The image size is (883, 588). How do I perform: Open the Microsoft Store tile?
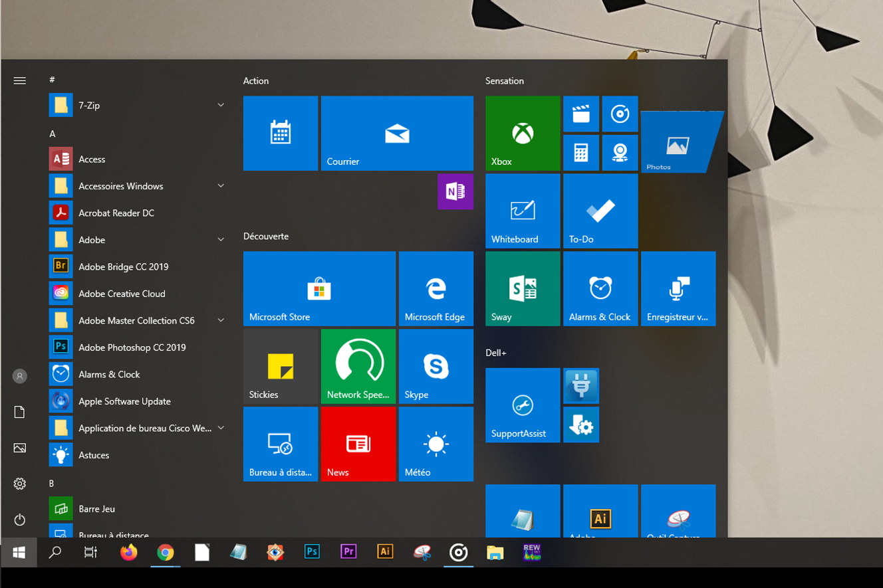point(319,288)
